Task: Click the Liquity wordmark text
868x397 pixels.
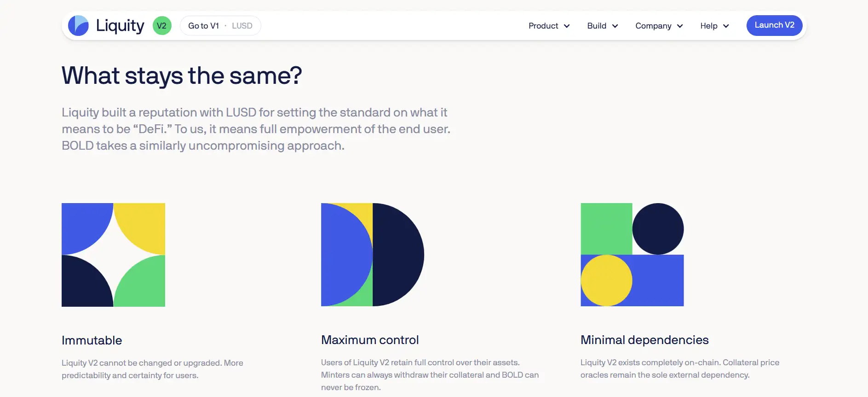Action: coord(120,26)
